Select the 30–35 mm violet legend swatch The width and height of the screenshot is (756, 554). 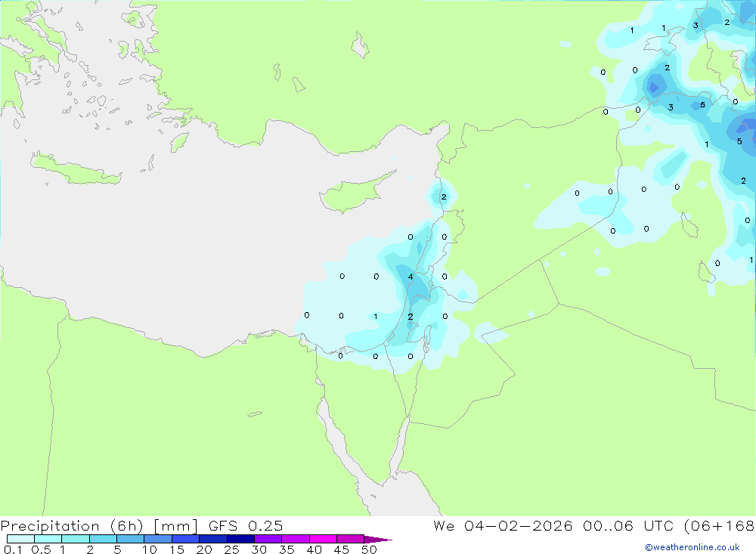point(268,539)
